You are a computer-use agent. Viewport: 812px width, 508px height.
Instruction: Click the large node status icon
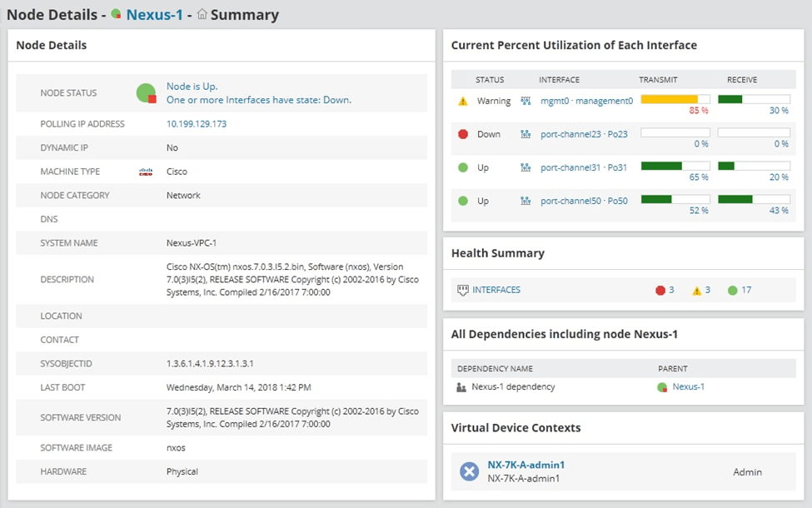pyautogui.click(x=147, y=93)
